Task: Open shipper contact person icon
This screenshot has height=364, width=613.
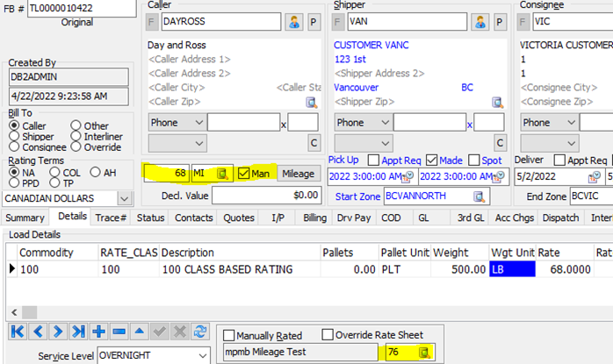Action: click(480, 22)
